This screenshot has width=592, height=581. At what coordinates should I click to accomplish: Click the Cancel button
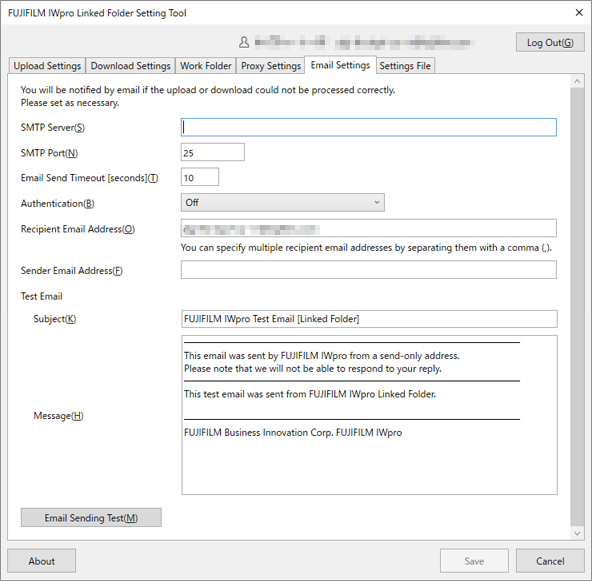550,561
